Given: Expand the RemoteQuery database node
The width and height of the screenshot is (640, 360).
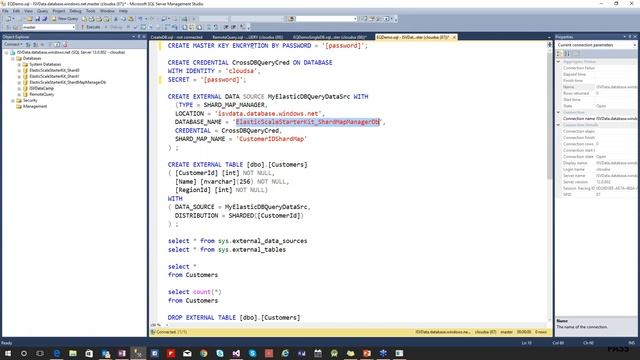Looking at the screenshot, I should click(x=19, y=94).
